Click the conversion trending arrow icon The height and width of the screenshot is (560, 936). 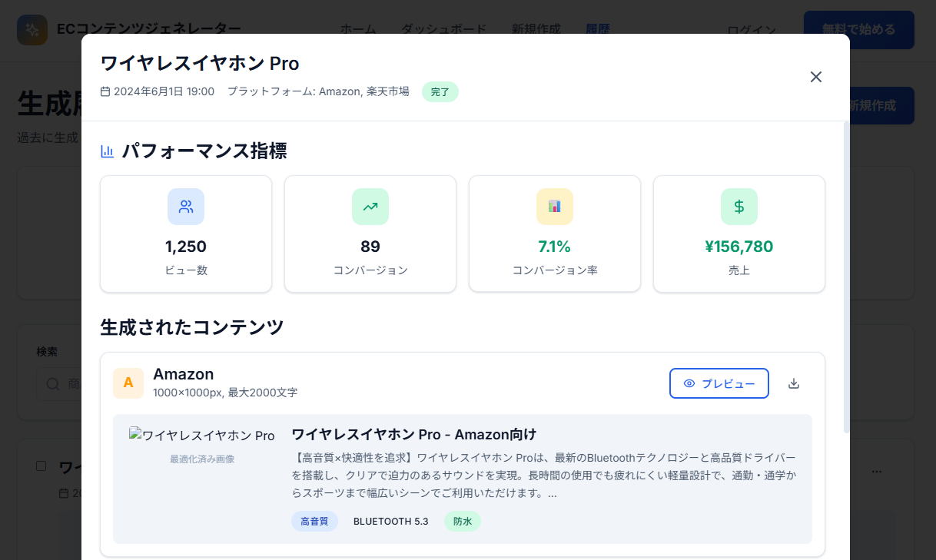370,207
